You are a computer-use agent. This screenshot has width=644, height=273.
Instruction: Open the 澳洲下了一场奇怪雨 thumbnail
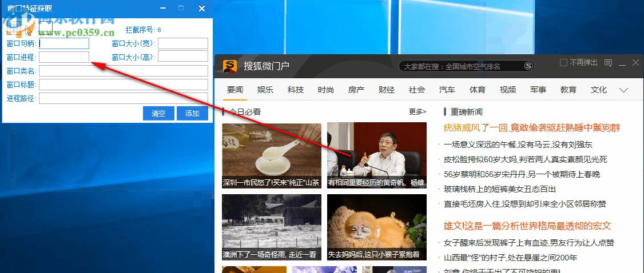coord(272,227)
